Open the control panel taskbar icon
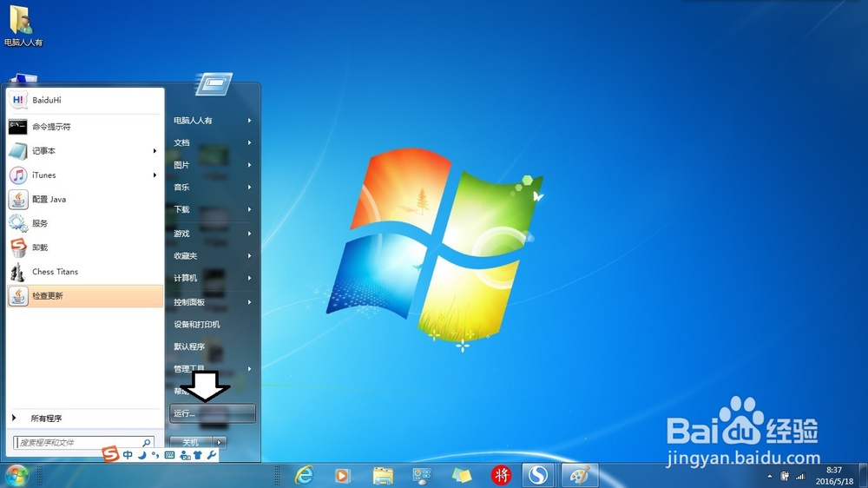Image resolution: width=868 pixels, height=488 pixels. [x=422, y=476]
